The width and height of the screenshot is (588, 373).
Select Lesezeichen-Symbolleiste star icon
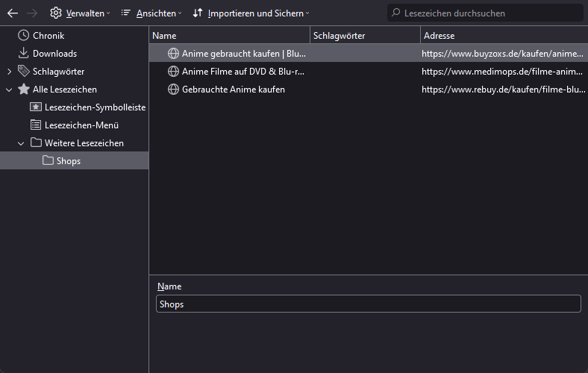(36, 107)
